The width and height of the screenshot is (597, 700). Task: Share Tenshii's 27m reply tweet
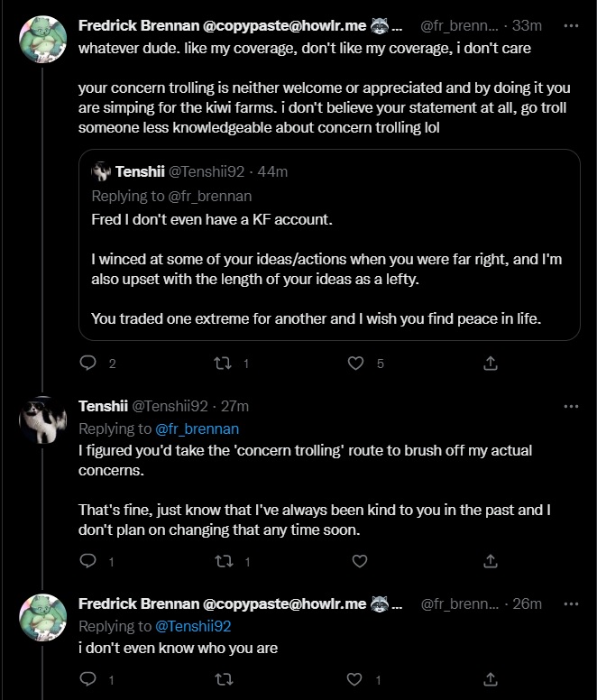pyautogui.click(x=491, y=561)
